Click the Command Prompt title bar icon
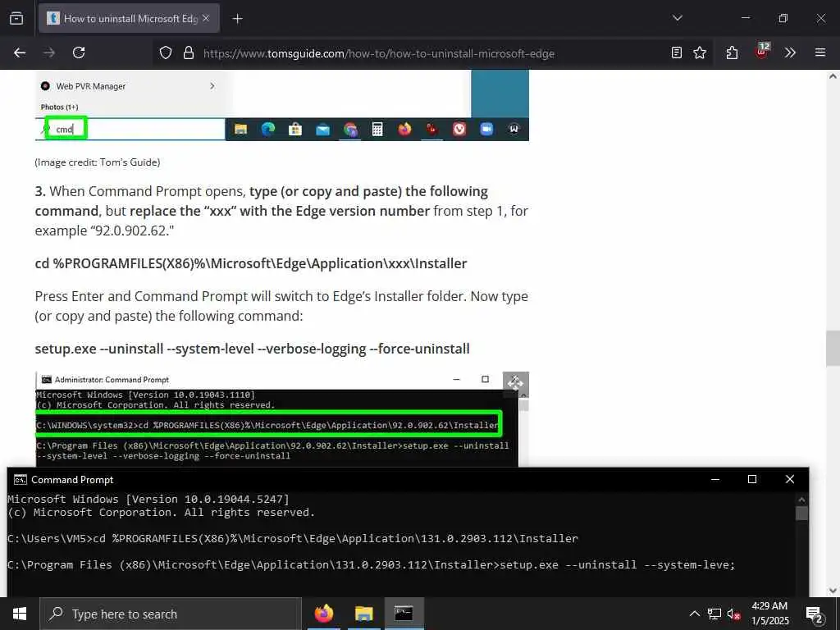The height and width of the screenshot is (630, 840). pyautogui.click(x=20, y=479)
